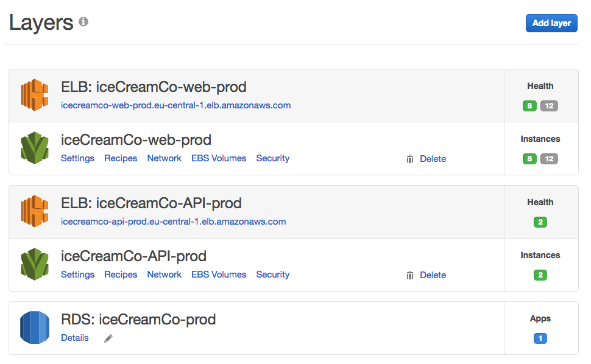Click the trash icon beside API-prod Delete
Viewport: 591px width, 364px height.
click(410, 275)
